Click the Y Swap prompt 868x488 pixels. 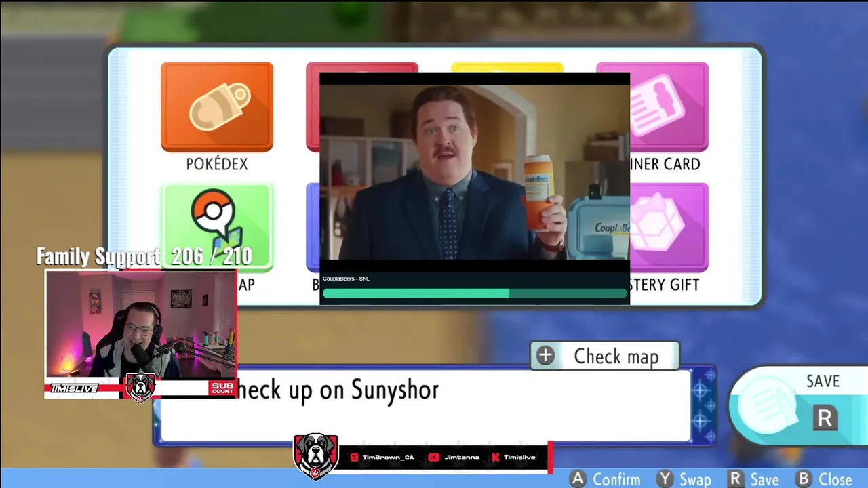pyautogui.click(x=684, y=479)
